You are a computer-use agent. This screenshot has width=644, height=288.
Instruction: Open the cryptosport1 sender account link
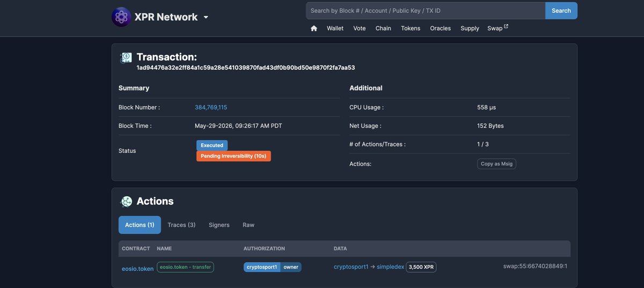coord(351,267)
